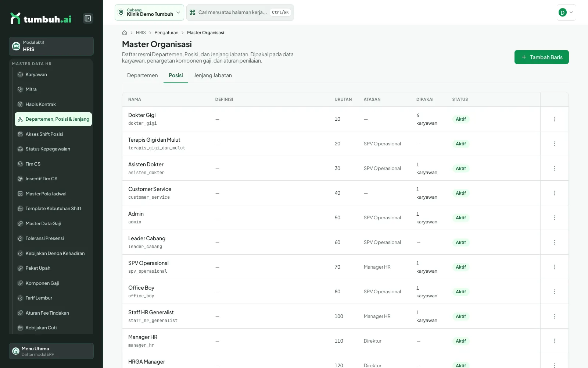This screenshot has height=368, width=588.
Task: Open row actions for Asisten Dokter
Action: [555, 168]
